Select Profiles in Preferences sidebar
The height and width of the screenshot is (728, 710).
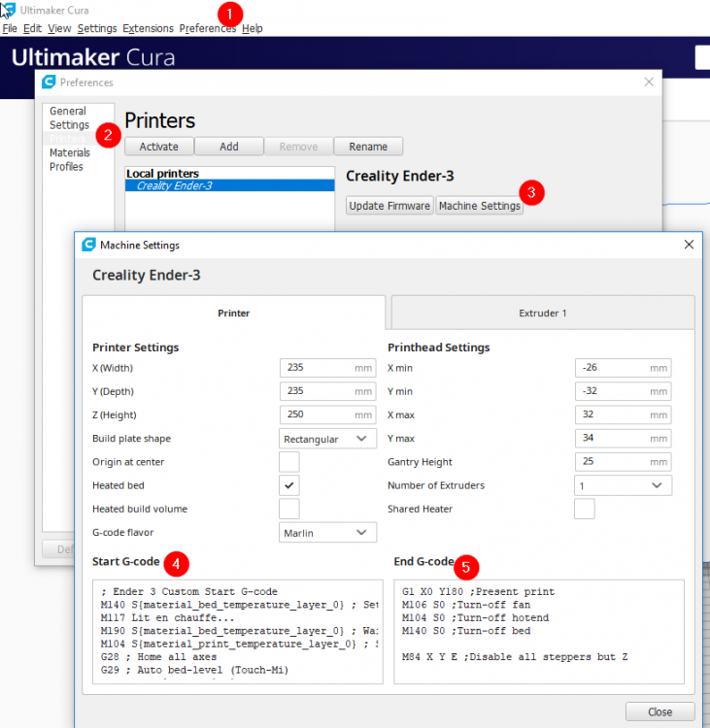point(66,167)
